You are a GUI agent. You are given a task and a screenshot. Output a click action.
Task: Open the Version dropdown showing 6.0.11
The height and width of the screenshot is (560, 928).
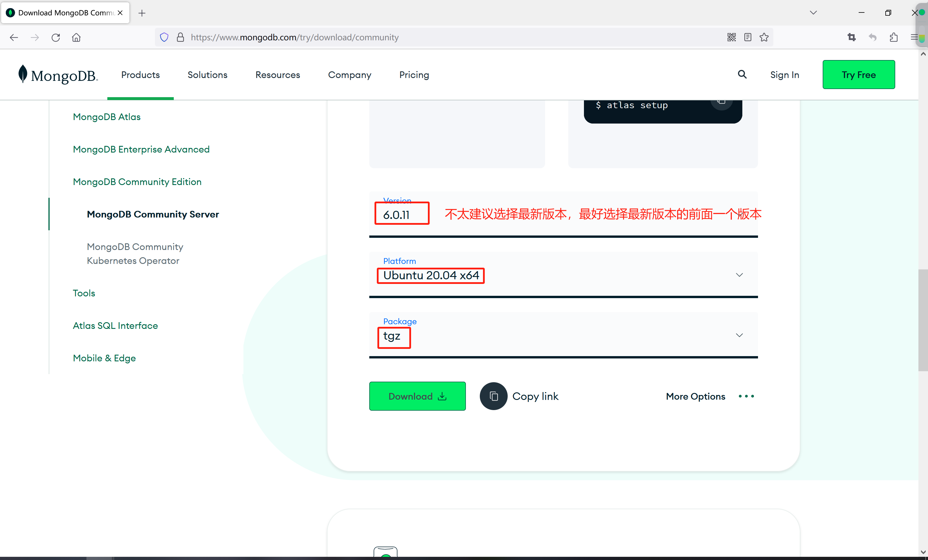click(x=563, y=214)
